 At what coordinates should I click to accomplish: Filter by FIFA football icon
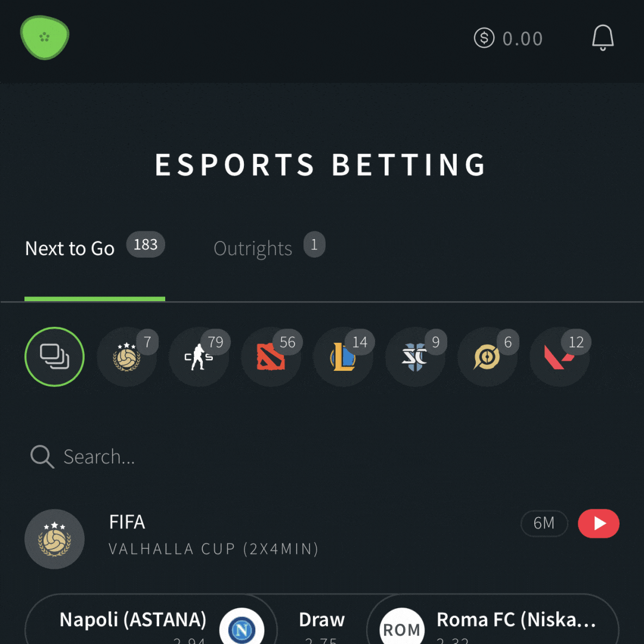(x=127, y=357)
